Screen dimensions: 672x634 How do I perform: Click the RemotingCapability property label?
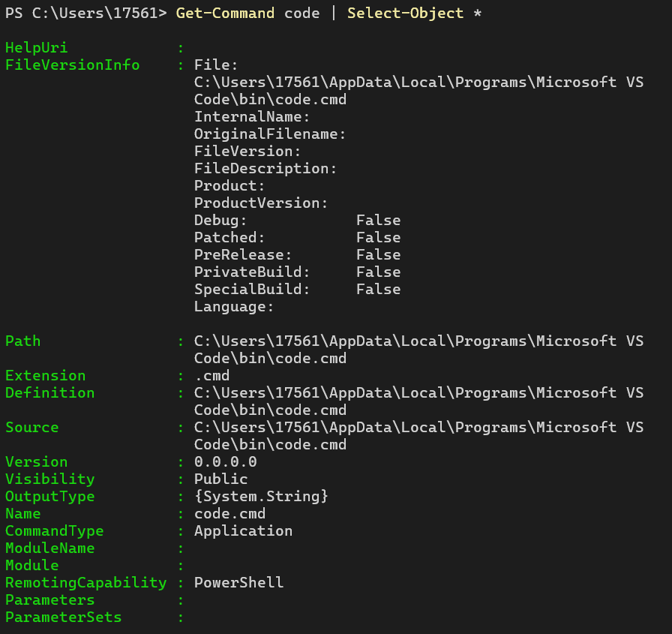[x=85, y=583]
